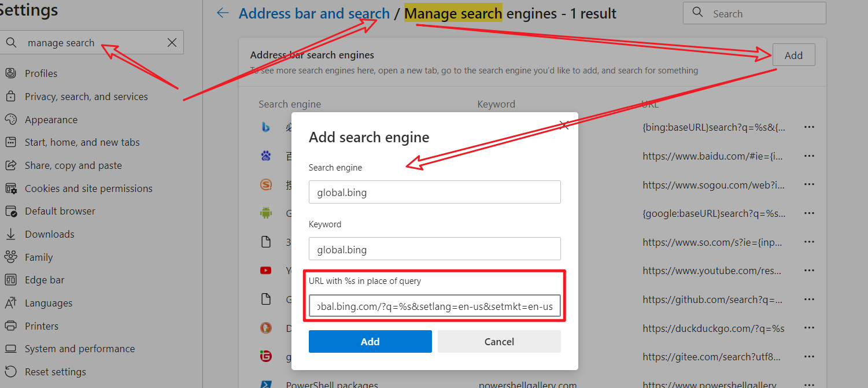
Task: Click the Start, home, and new tabs icon
Action: [10, 142]
